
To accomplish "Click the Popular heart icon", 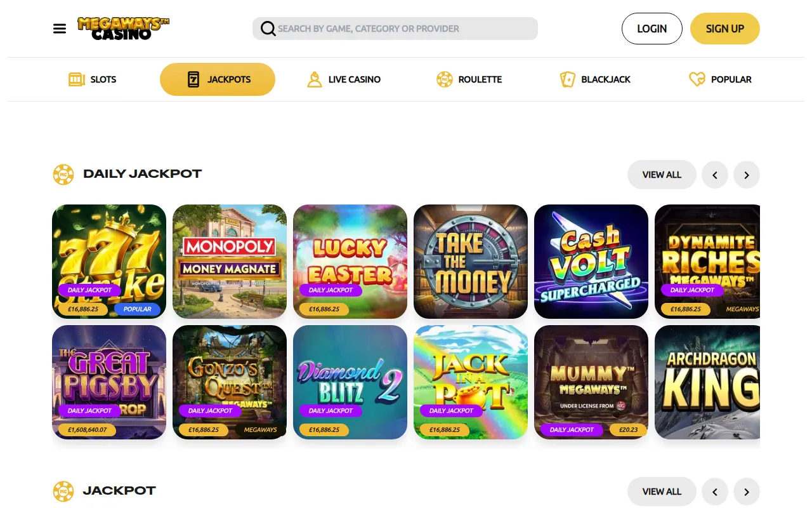I will [697, 79].
